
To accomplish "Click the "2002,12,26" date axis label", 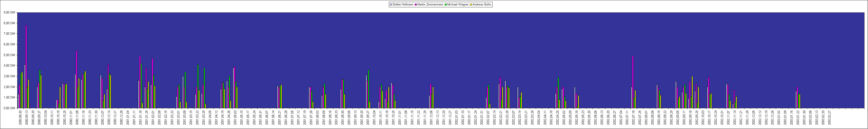I will (x=773, y=118).
